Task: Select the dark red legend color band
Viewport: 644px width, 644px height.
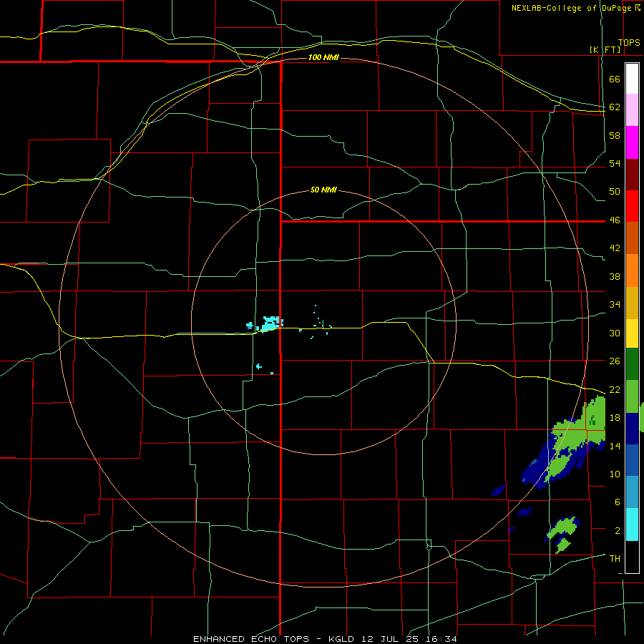Action: 632,175
